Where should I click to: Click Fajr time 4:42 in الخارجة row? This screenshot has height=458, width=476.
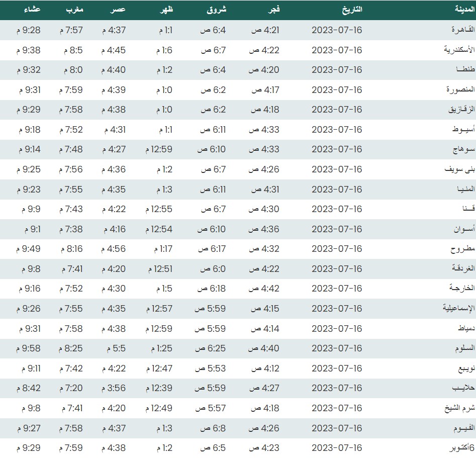[x=265, y=289]
